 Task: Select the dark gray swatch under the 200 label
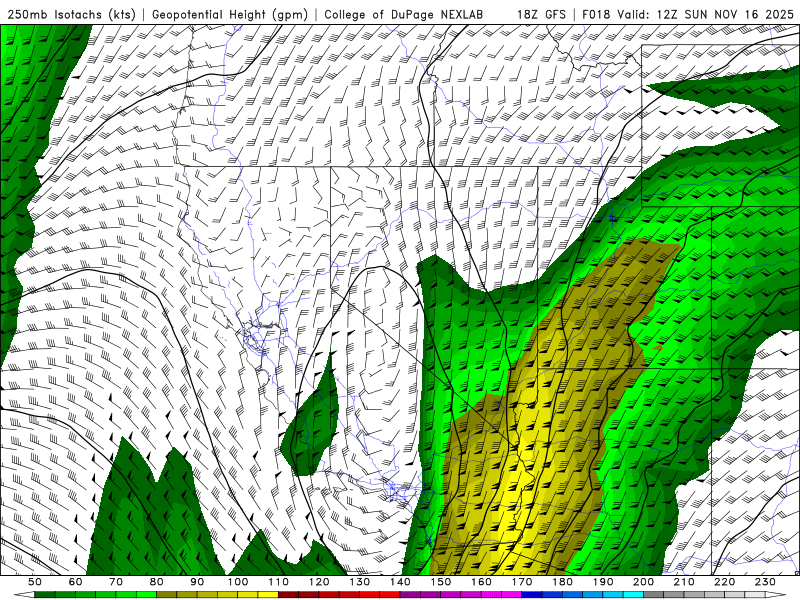tap(654, 594)
